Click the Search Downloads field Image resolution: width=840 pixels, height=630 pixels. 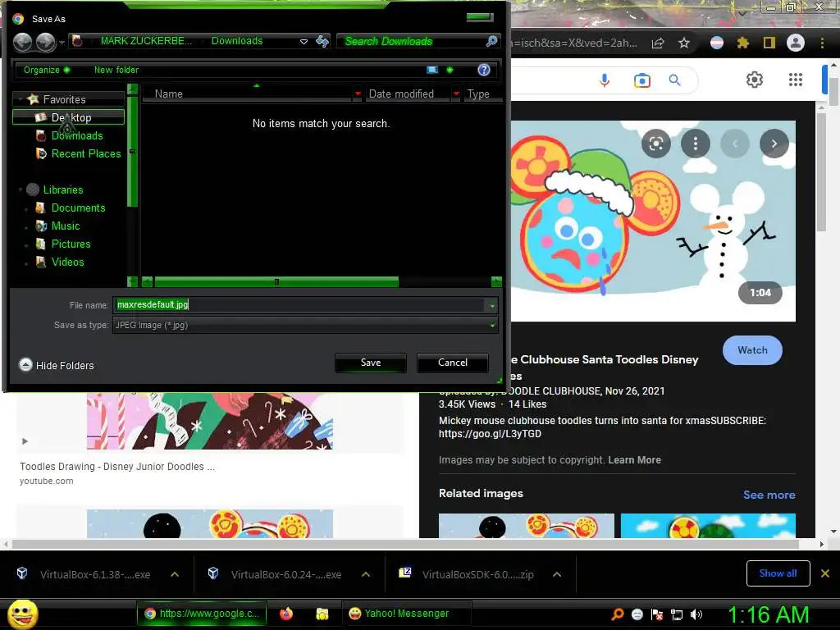tap(413, 41)
